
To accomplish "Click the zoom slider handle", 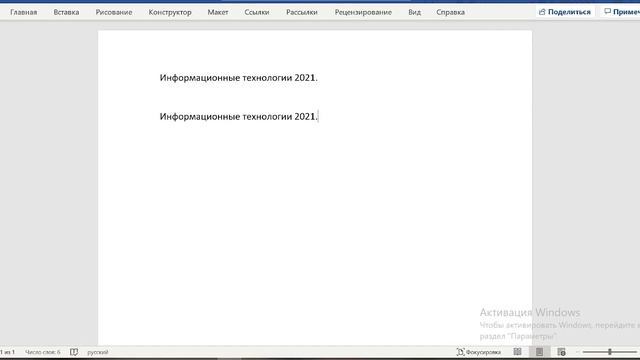I will (610, 352).
